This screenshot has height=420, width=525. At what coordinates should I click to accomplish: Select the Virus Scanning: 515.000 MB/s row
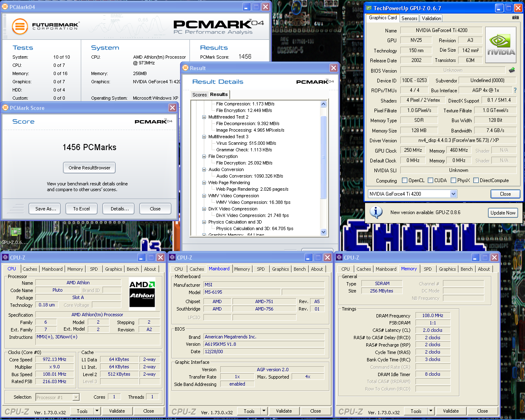click(x=246, y=143)
